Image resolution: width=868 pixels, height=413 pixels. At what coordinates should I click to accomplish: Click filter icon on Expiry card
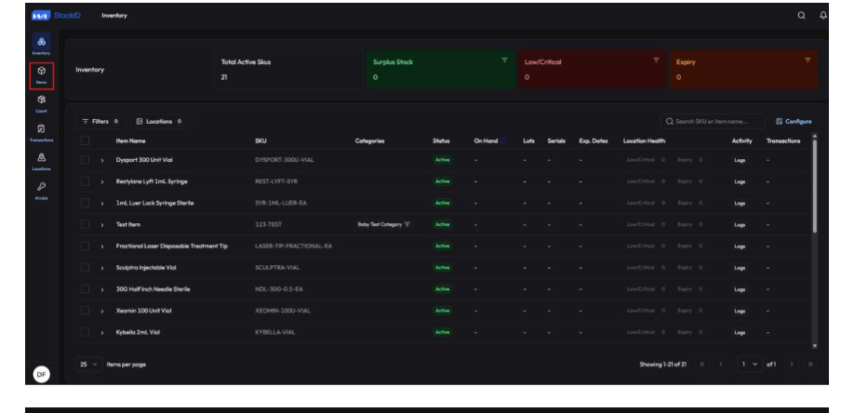[x=808, y=60]
